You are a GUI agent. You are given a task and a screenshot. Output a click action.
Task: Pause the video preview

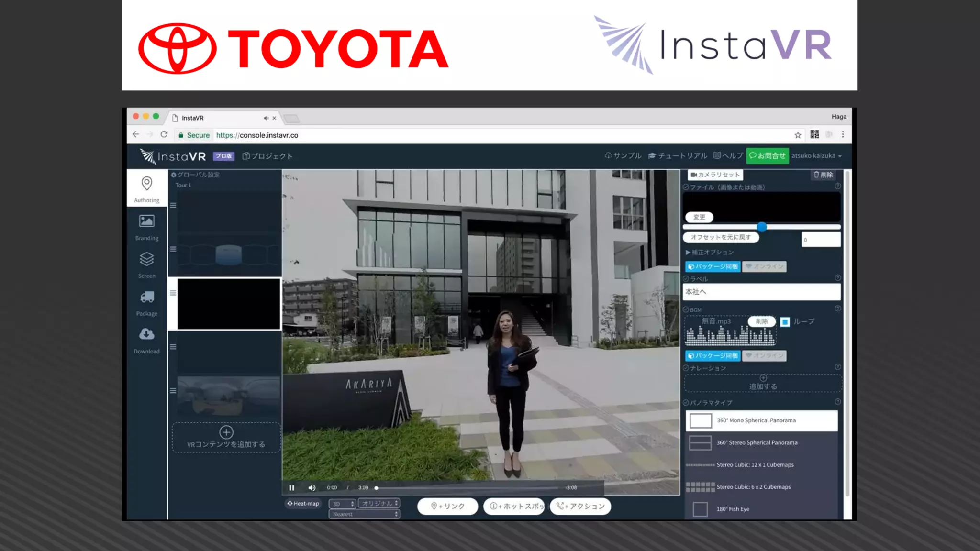tap(291, 487)
